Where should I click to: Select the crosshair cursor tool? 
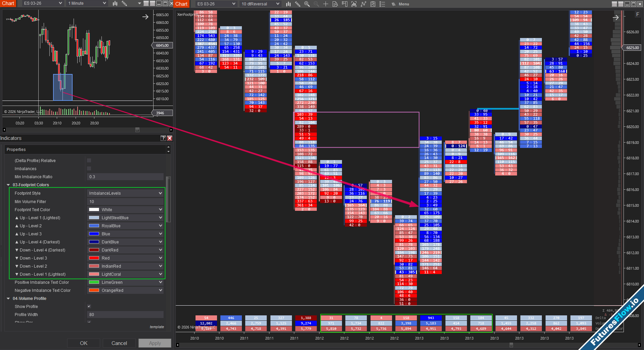pos(326,4)
